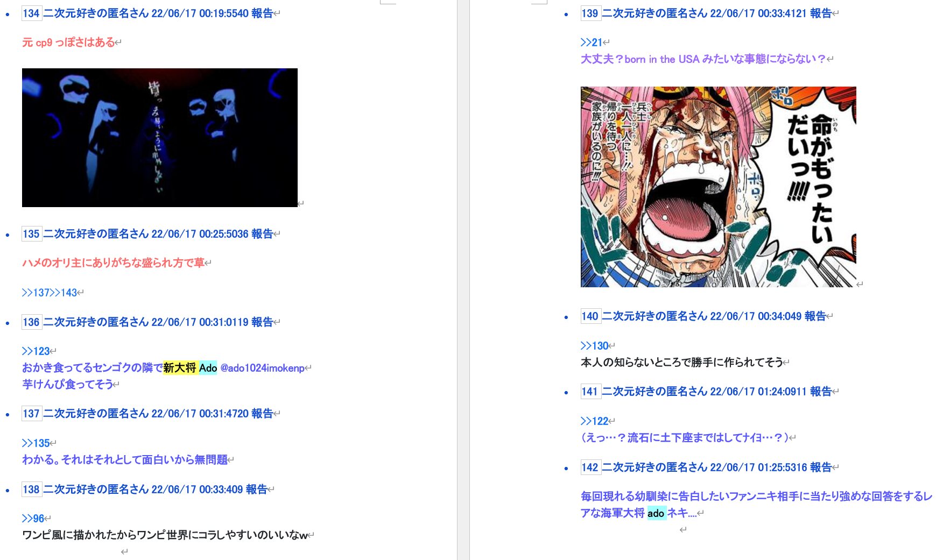Click the @ado1024imokenp handle
This screenshot has width=936, height=560.
(x=263, y=368)
